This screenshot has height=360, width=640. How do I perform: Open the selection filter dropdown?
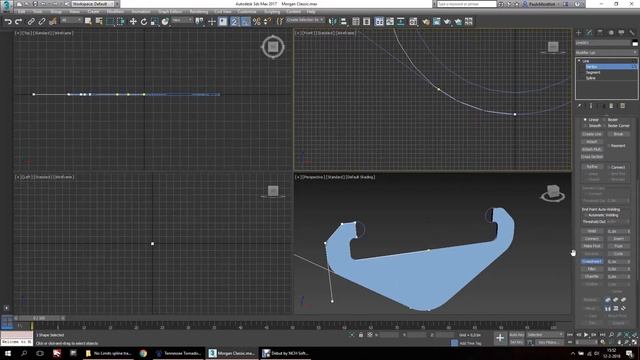(71, 20)
